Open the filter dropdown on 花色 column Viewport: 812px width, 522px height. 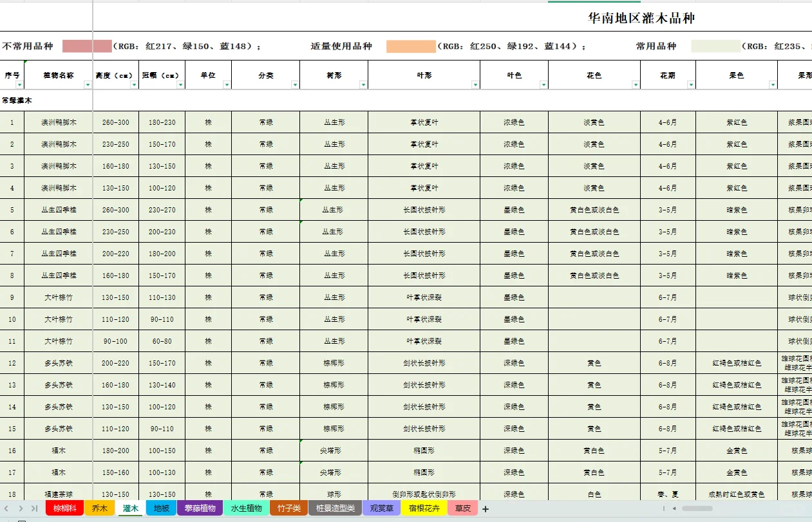coord(636,84)
